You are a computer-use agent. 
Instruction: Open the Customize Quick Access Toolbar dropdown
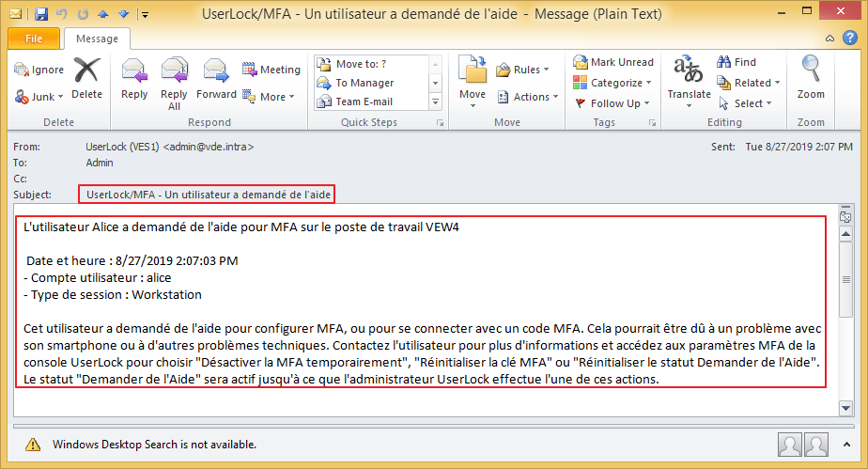point(145,14)
